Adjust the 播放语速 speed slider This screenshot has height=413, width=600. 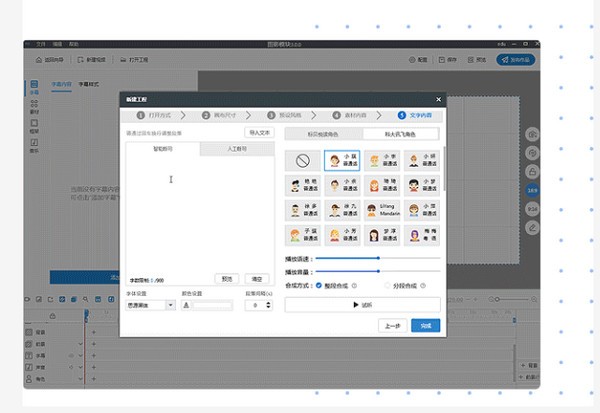(378, 258)
